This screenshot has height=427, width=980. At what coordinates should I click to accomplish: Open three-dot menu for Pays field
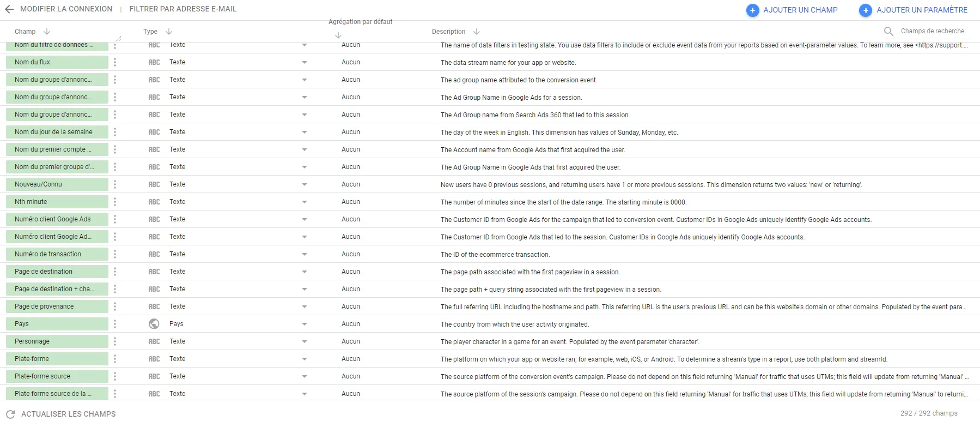tap(115, 324)
